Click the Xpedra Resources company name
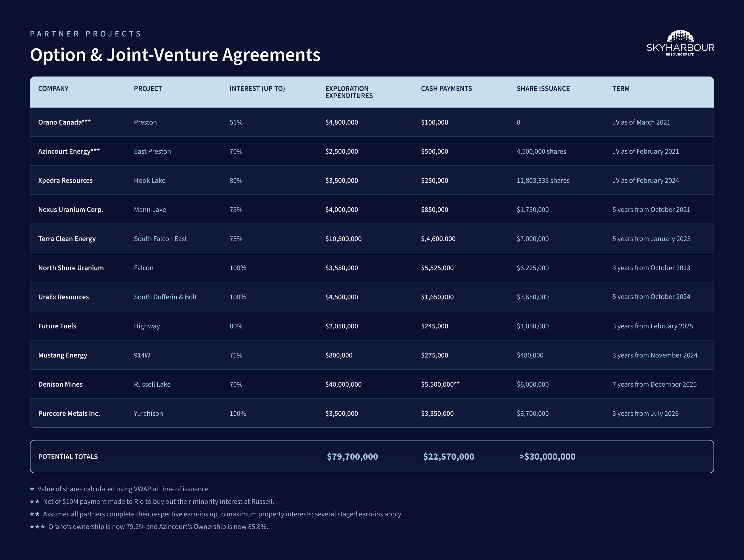 (x=65, y=180)
